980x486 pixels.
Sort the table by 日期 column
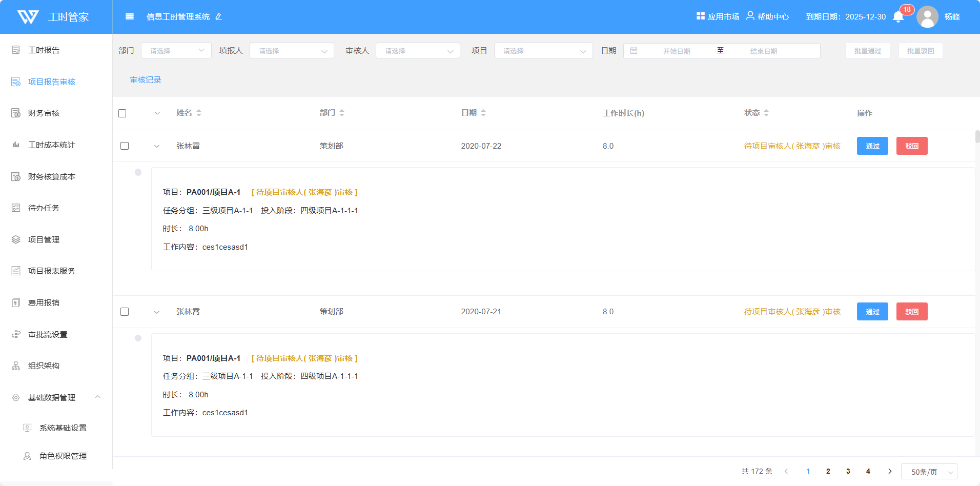(483, 113)
